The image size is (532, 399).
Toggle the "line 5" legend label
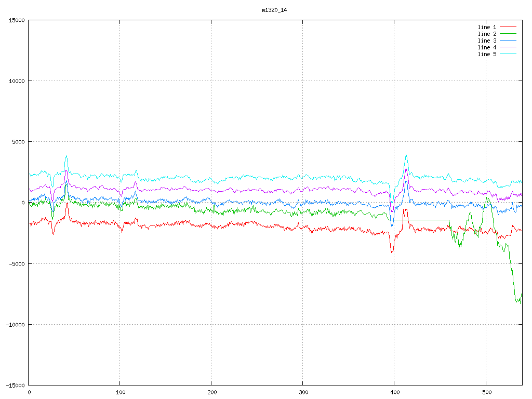[x=487, y=54]
